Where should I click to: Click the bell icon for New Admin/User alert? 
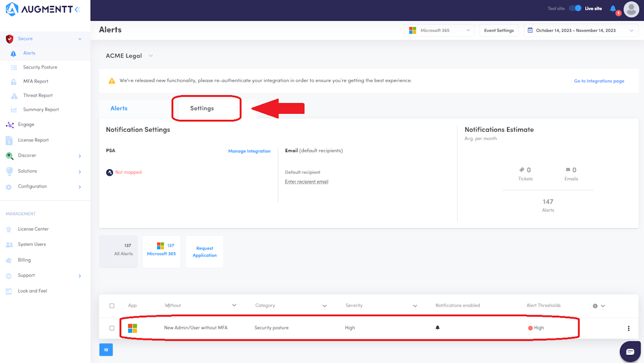tap(438, 328)
